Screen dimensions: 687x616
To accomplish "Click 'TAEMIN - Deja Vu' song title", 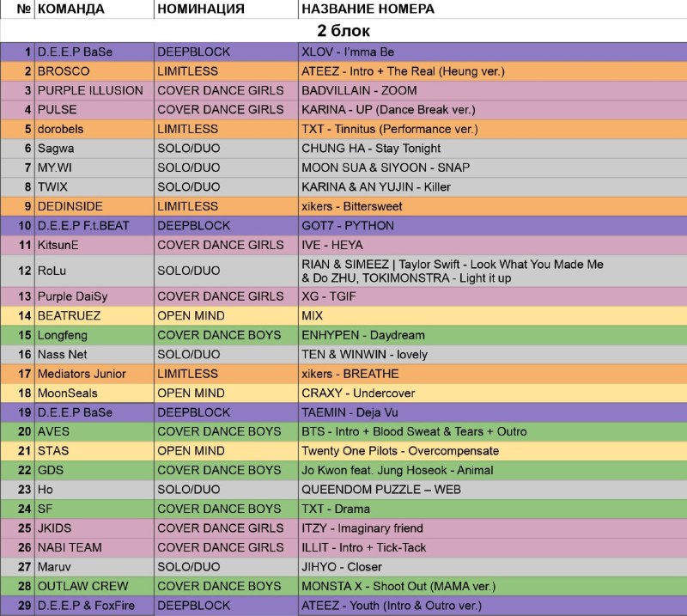I will [350, 412].
